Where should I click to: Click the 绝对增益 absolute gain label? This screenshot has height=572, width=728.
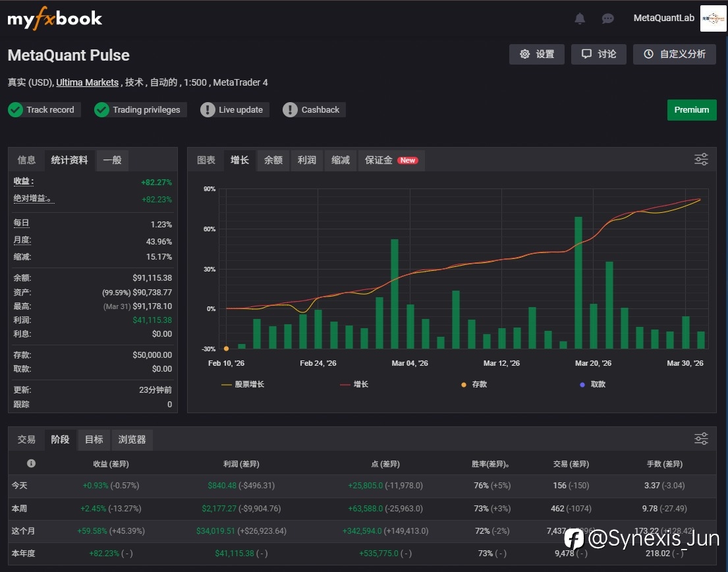pos(34,199)
